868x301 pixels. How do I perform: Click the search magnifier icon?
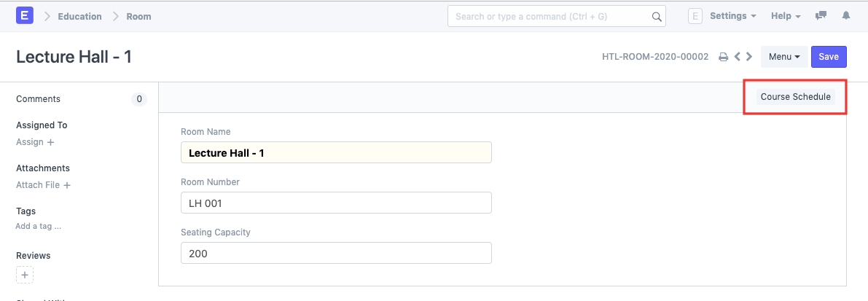657,16
